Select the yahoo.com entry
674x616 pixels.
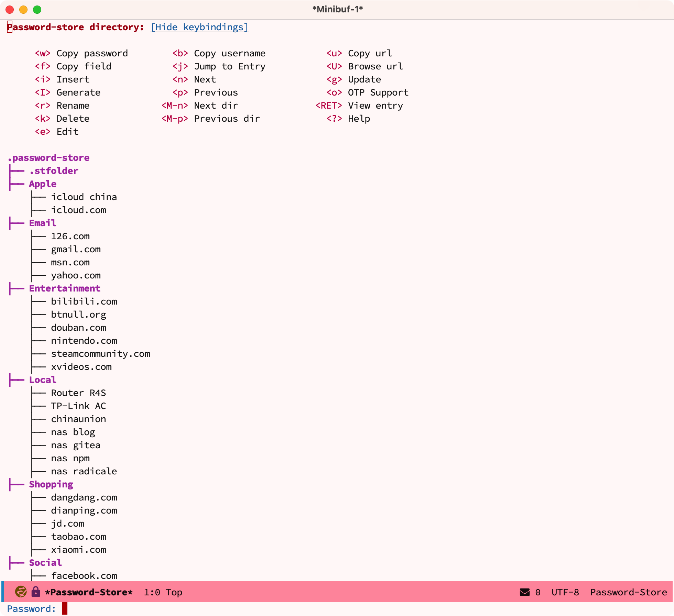[x=76, y=275]
